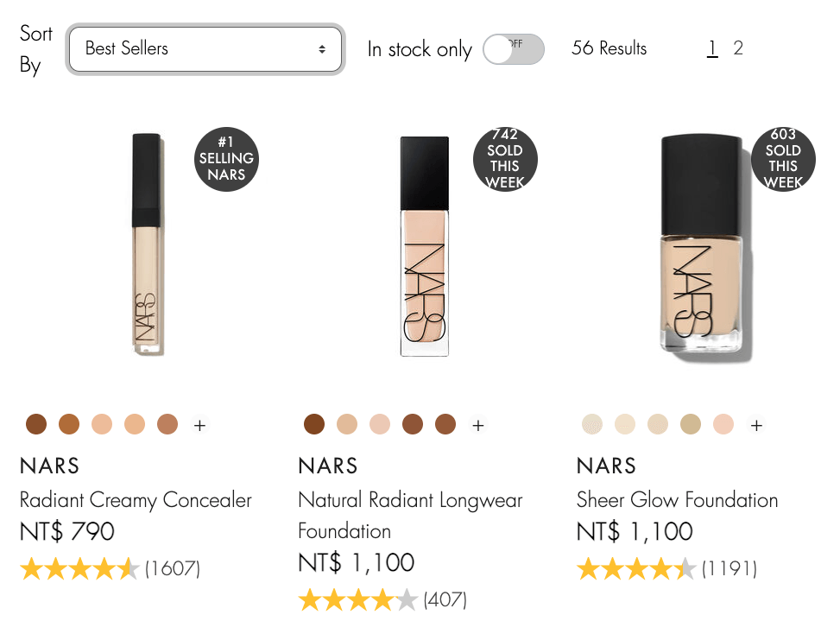Choose last pink swatch of Sheer Glow Foundation

point(723,424)
